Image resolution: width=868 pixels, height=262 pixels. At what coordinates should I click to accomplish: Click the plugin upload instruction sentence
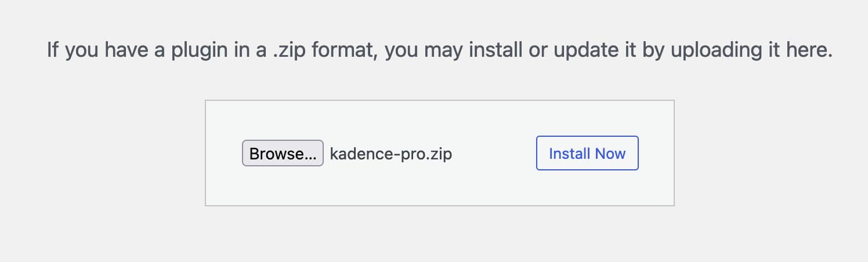click(x=439, y=50)
